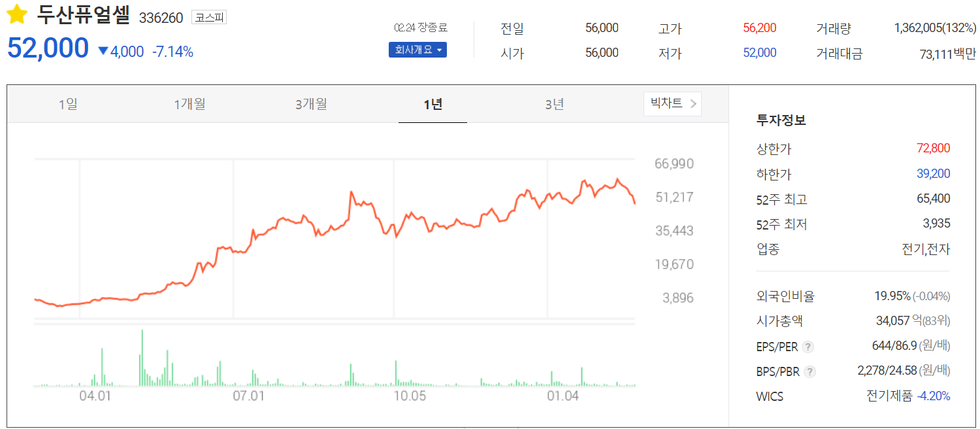Open the 빅차트 big chart view
The image size is (980, 429).
tap(673, 103)
